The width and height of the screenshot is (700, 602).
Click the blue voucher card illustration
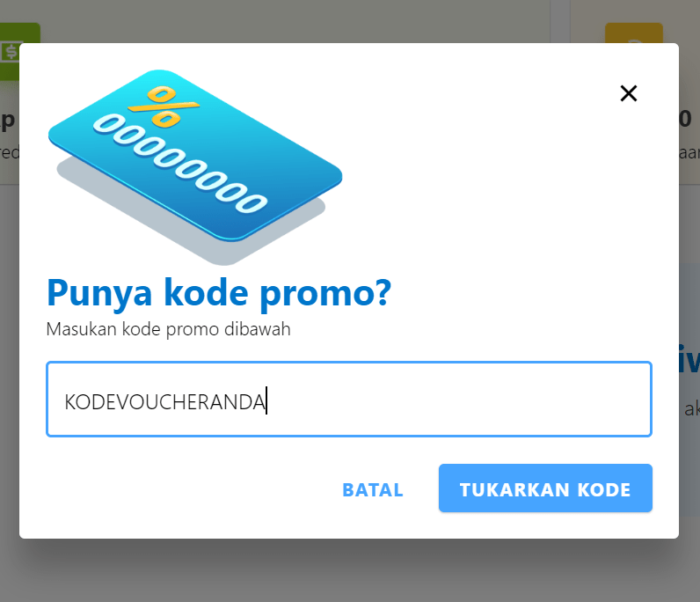pos(195,155)
